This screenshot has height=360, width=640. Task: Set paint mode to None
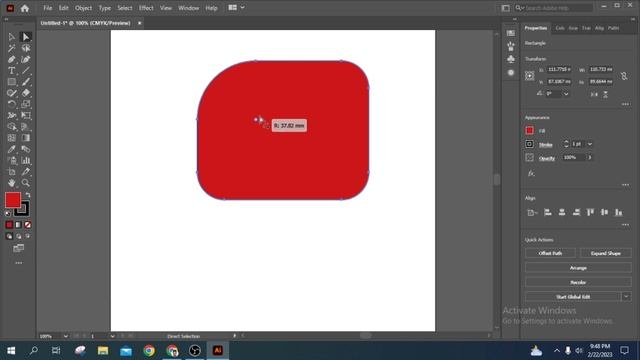tap(28, 225)
